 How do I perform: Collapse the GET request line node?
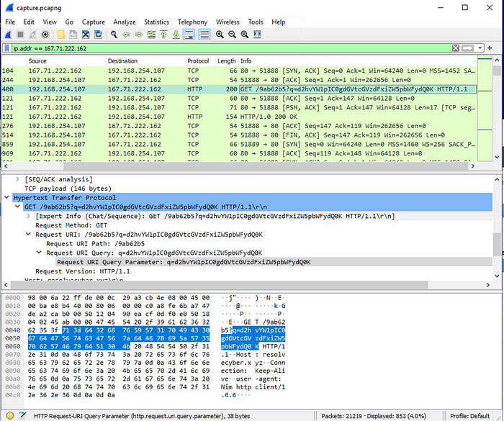(x=18, y=207)
